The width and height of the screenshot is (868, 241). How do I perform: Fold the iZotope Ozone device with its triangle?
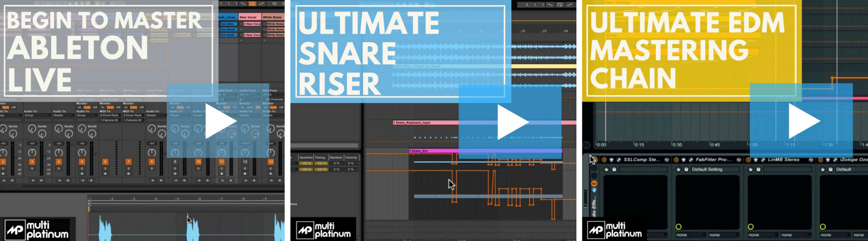point(828,160)
